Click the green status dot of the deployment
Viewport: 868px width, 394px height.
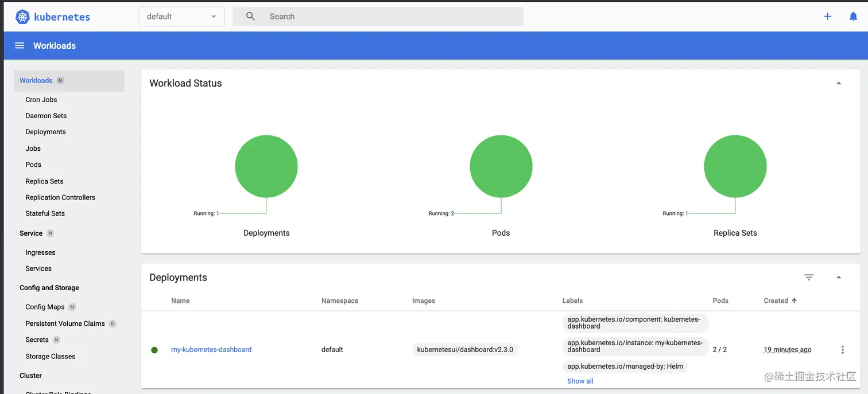(154, 349)
